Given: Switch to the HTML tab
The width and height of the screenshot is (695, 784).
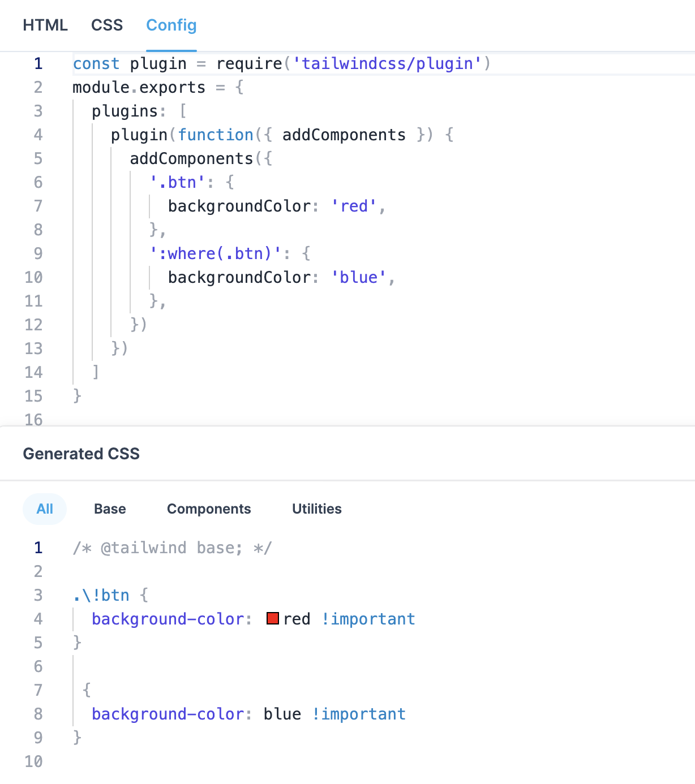Looking at the screenshot, I should [x=45, y=25].
